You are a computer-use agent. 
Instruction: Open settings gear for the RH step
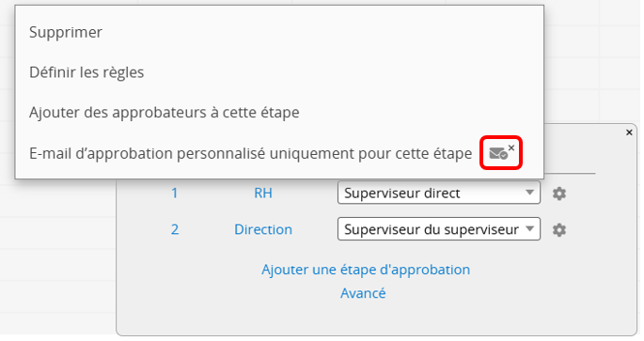pyautogui.click(x=559, y=194)
